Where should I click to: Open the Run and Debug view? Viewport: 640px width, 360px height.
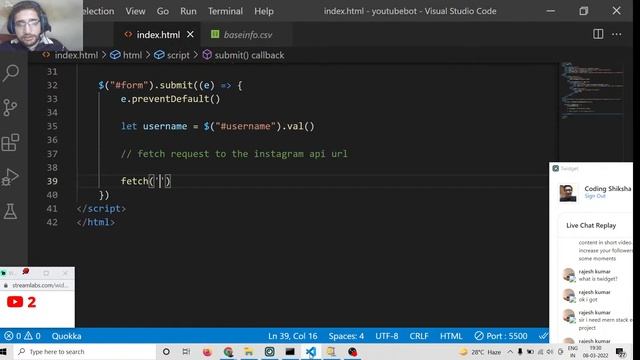[x=10, y=177]
